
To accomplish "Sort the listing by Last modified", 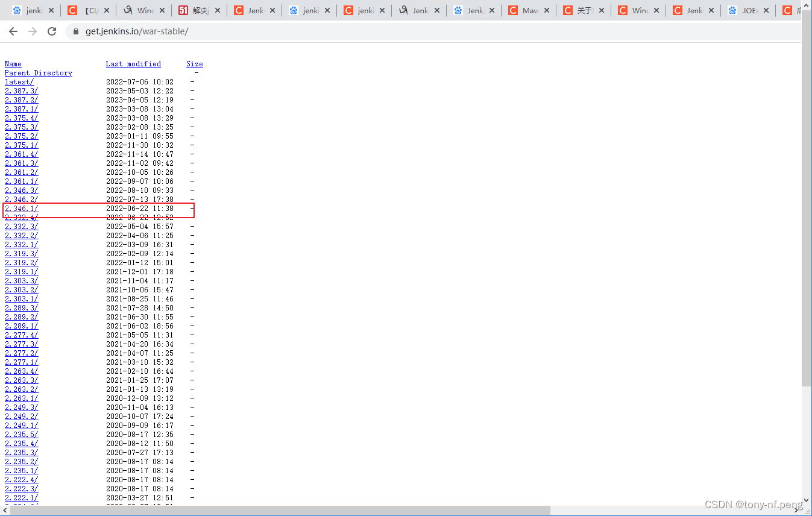I will click(133, 63).
